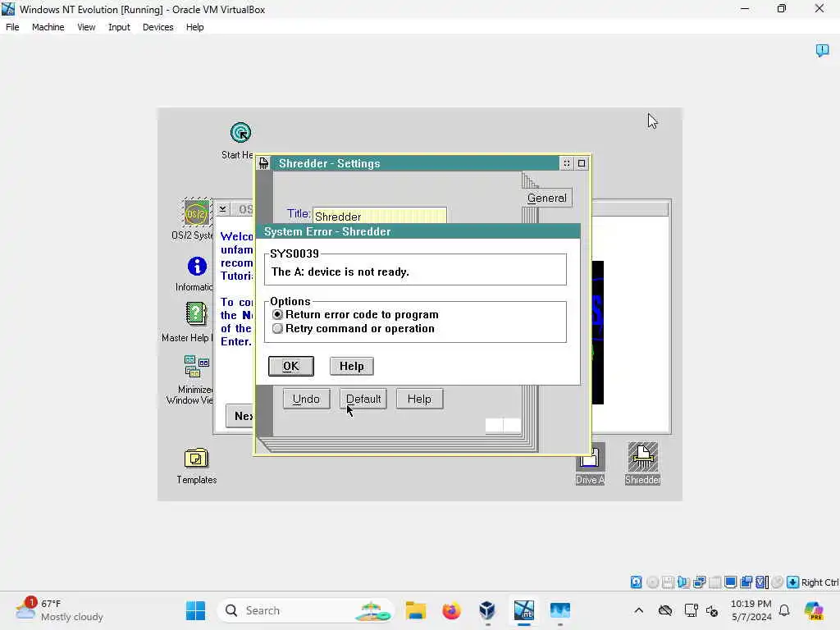Click OK in the System Error dialog

click(x=291, y=367)
